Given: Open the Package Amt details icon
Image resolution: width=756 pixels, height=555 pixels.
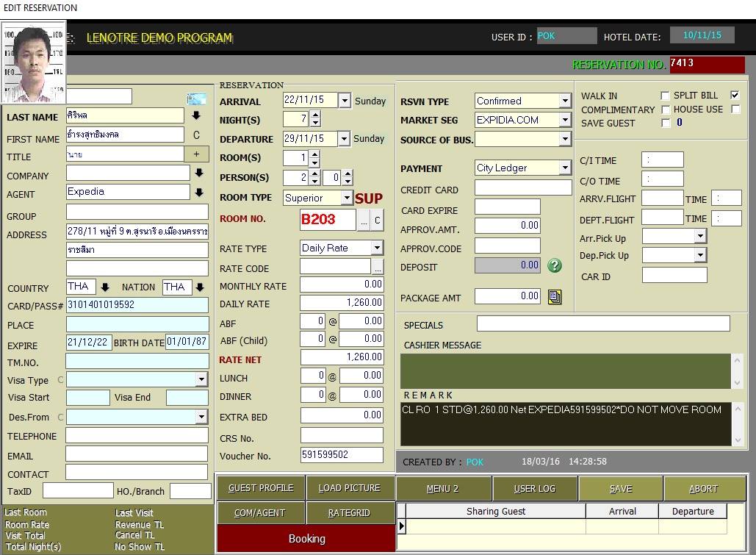Looking at the screenshot, I should [x=555, y=297].
